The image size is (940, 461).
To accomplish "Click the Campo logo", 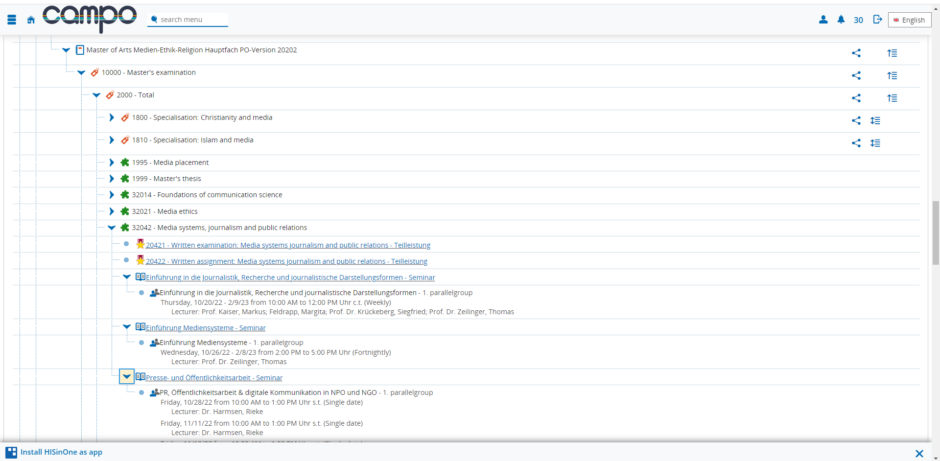I will [90, 19].
